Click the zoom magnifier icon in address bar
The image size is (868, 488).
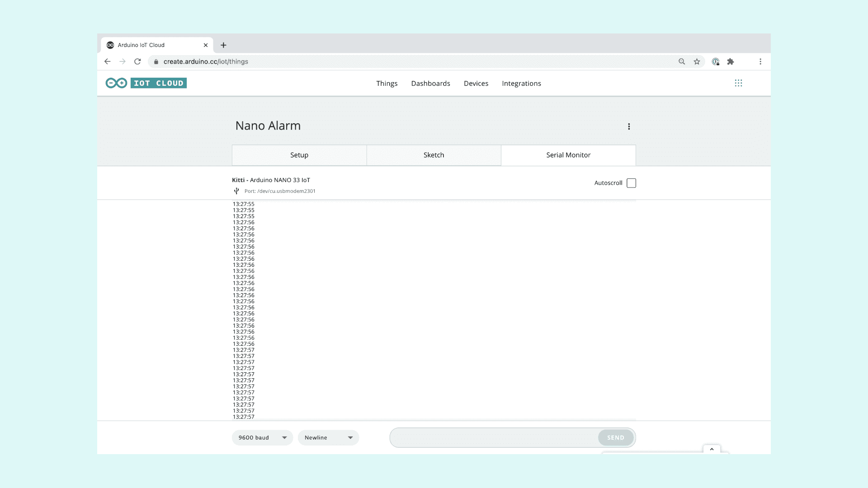pos(682,61)
